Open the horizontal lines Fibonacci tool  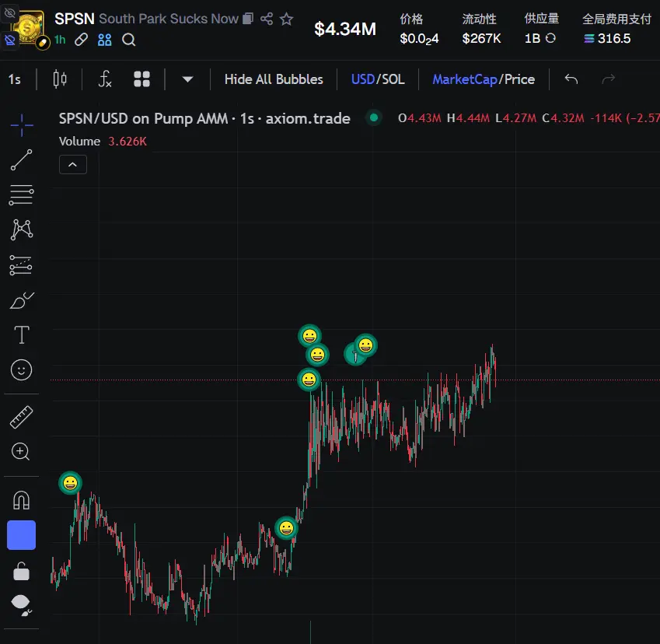(22, 195)
